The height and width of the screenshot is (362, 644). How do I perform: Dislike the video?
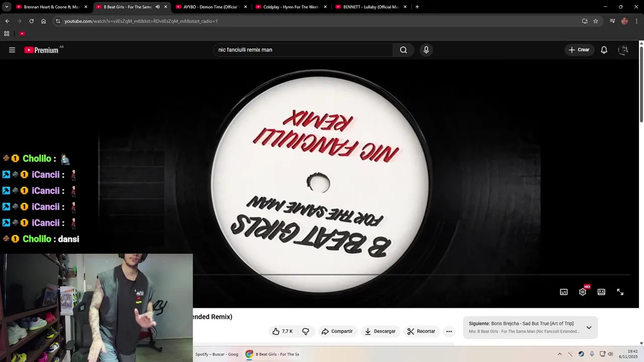tap(305, 331)
